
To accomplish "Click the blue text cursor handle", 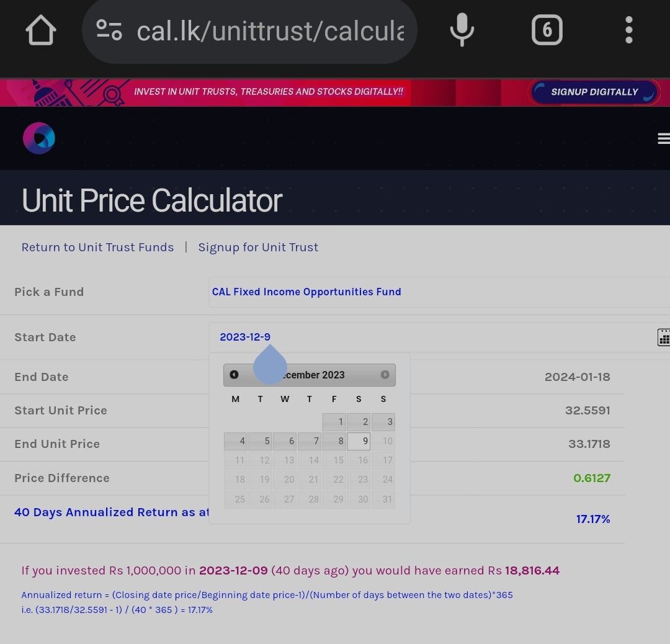I will tap(270, 364).
